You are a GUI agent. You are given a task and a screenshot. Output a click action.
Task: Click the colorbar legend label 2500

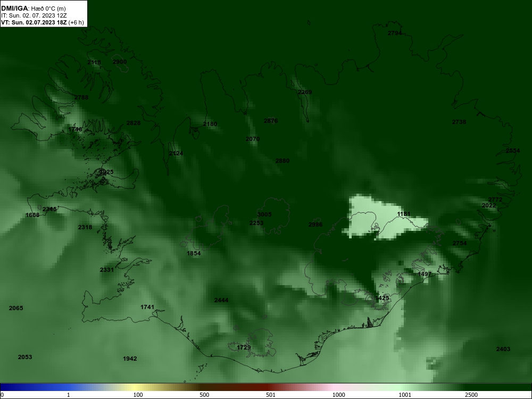(x=471, y=395)
